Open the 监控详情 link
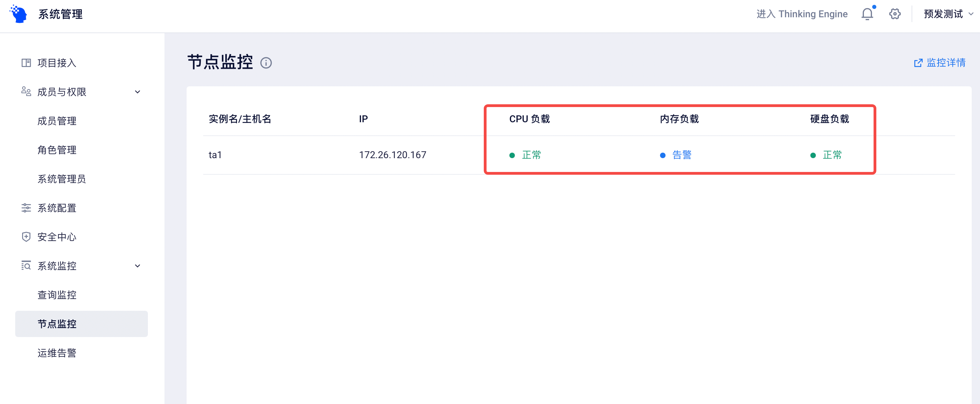The width and height of the screenshot is (980, 404). pyautogui.click(x=939, y=63)
